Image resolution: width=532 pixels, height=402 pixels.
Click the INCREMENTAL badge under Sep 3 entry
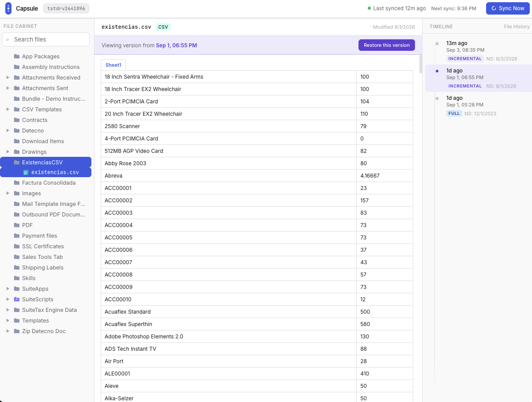click(x=465, y=59)
